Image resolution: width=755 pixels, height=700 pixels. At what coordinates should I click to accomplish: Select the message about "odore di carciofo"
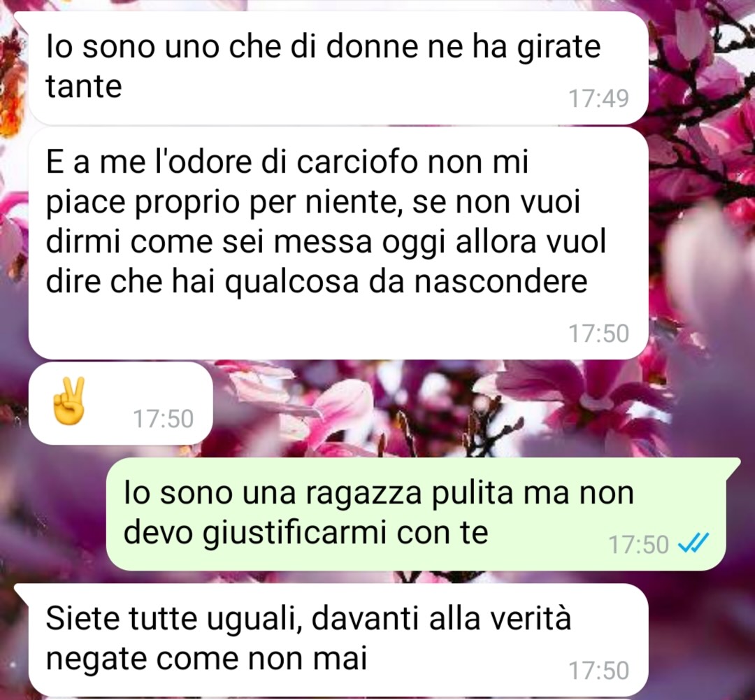pos(338,243)
